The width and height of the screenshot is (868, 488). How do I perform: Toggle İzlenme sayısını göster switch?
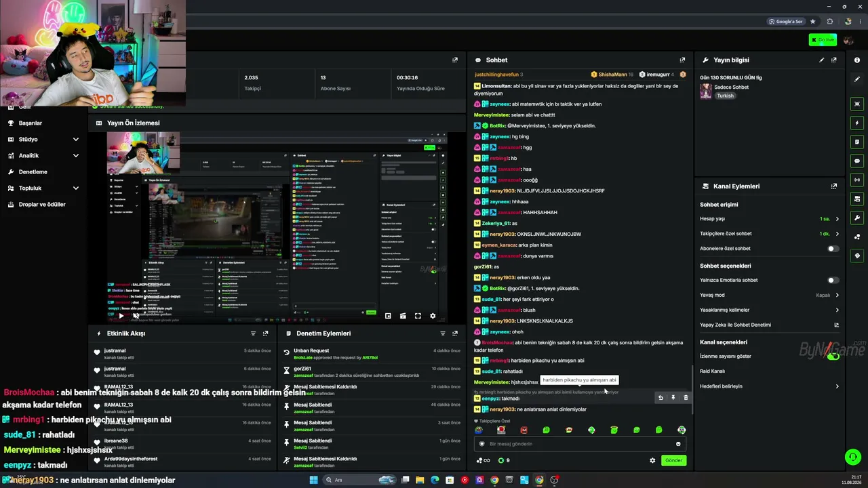coord(833,356)
